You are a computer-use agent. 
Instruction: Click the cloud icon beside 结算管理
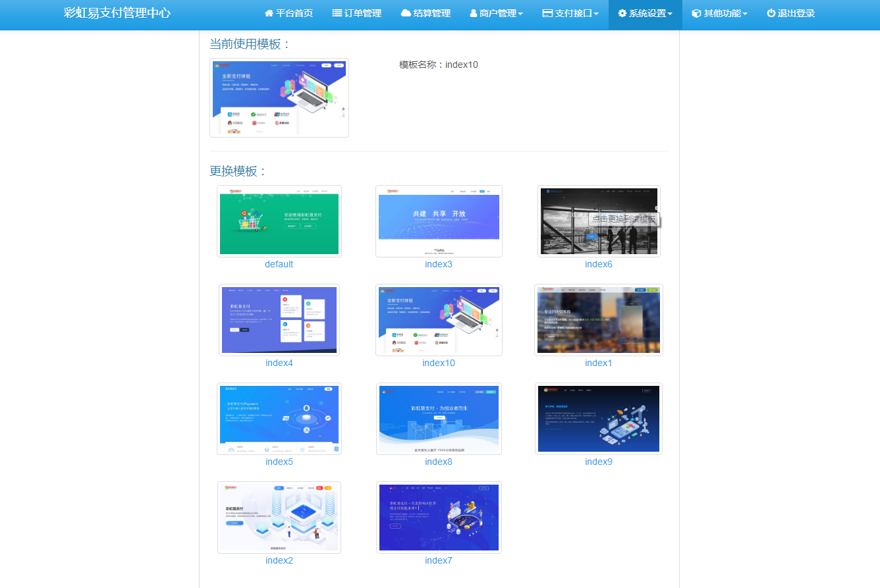tap(406, 13)
